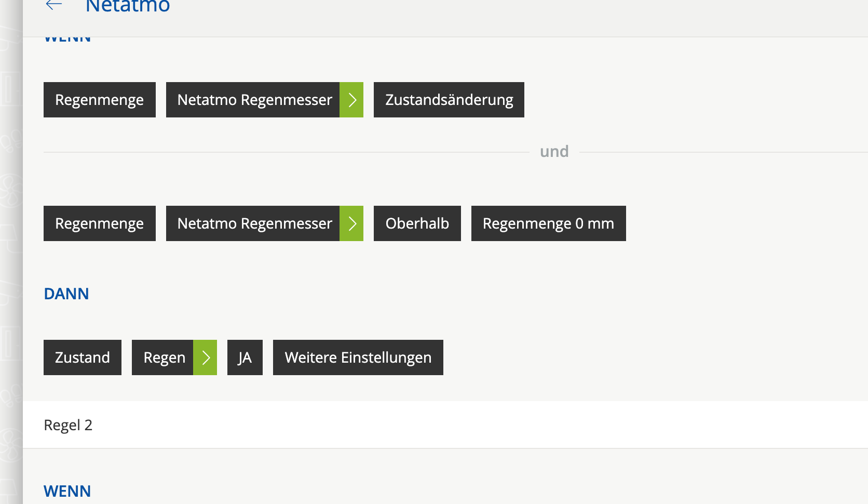This screenshot has width=868, height=504.
Task: Open the Zustandsänderung operator selector
Action: pyautogui.click(x=449, y=100)
